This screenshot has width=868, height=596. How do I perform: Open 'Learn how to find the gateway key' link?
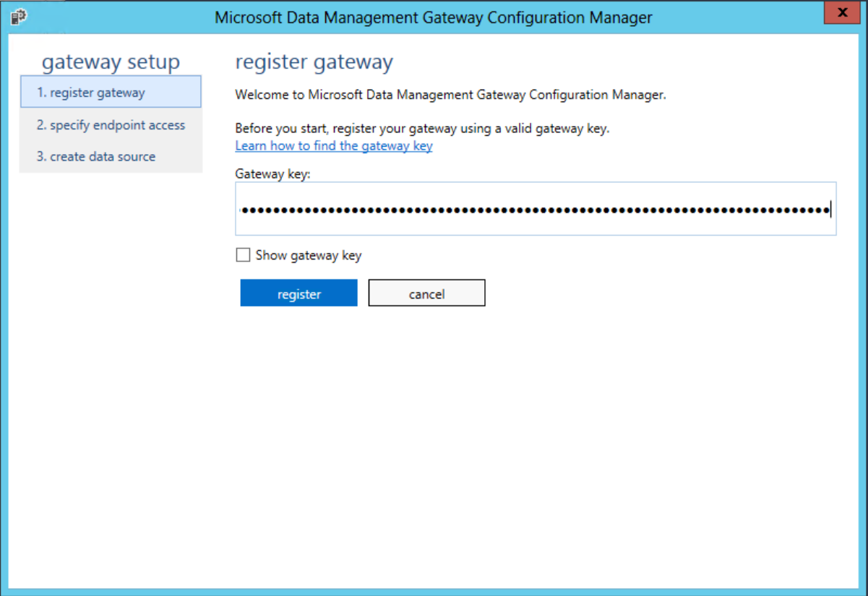tap(334, 146)
